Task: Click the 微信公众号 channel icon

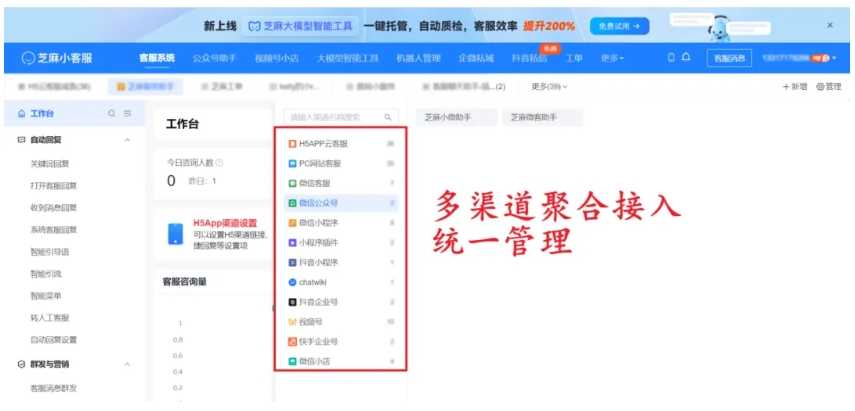Action: 292,203
